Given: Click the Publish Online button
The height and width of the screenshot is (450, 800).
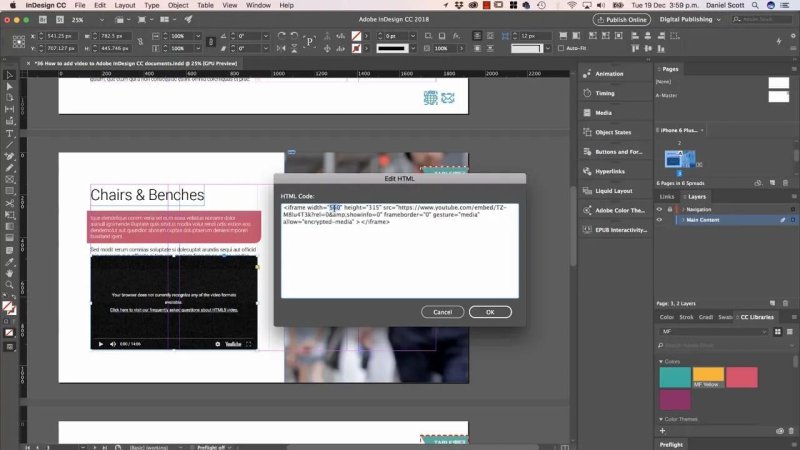Looking at the screenshot, I should (x=621, y=19).
